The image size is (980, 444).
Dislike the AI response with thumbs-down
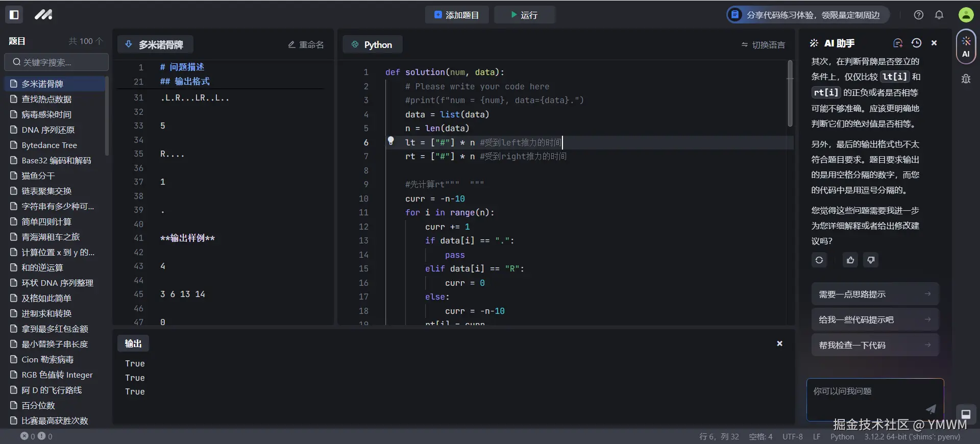[871, 260]
